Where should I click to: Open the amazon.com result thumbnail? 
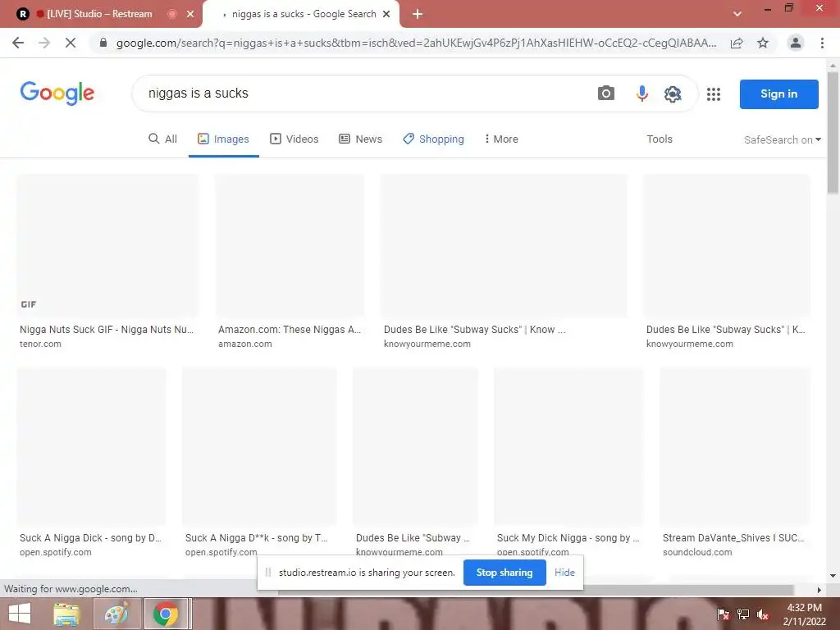290,245
